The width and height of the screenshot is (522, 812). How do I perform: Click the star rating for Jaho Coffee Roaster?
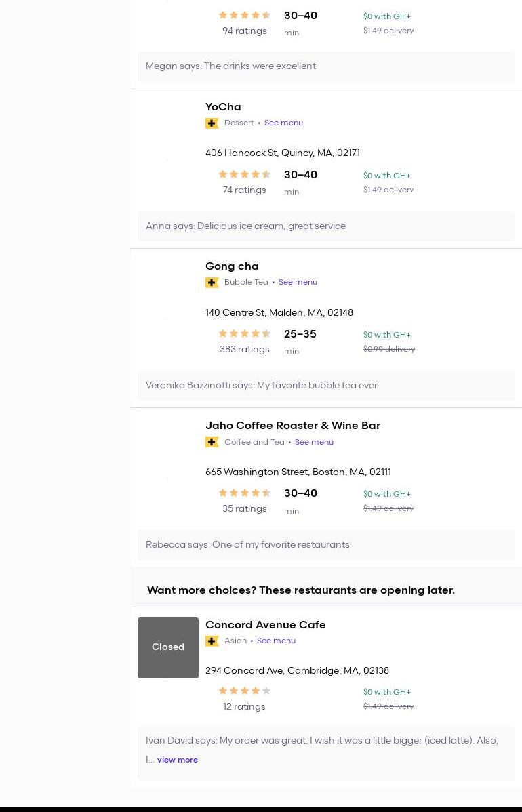(245, 493)
